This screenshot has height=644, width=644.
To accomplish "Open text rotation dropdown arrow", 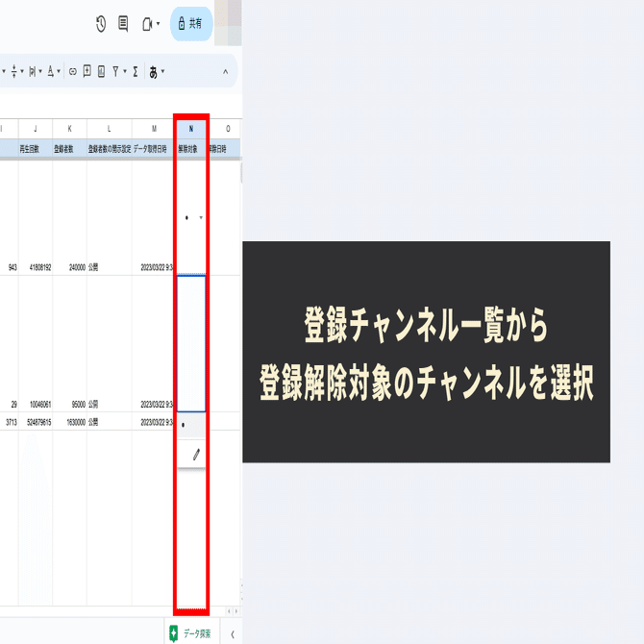I will click(x=59, y=71).
